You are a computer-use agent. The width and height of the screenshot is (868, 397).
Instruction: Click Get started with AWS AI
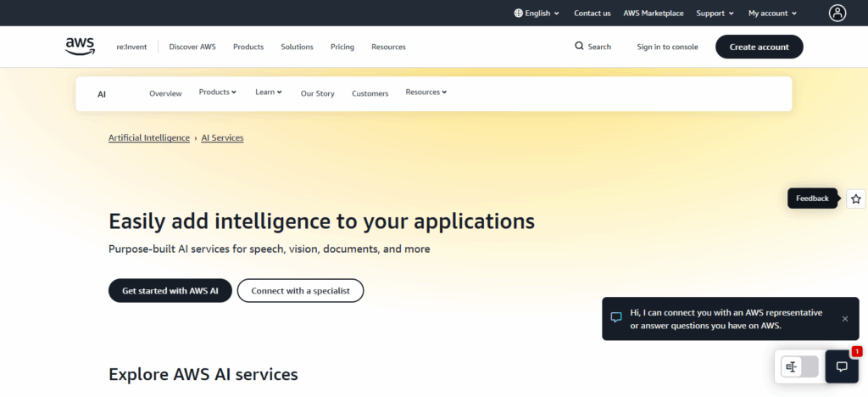coord(170,290)
